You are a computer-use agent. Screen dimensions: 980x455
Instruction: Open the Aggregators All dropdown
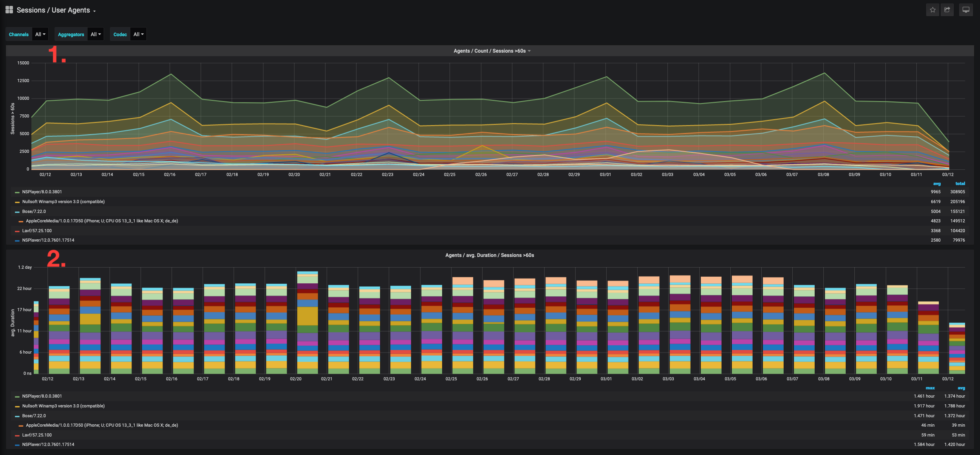[95, 34]
